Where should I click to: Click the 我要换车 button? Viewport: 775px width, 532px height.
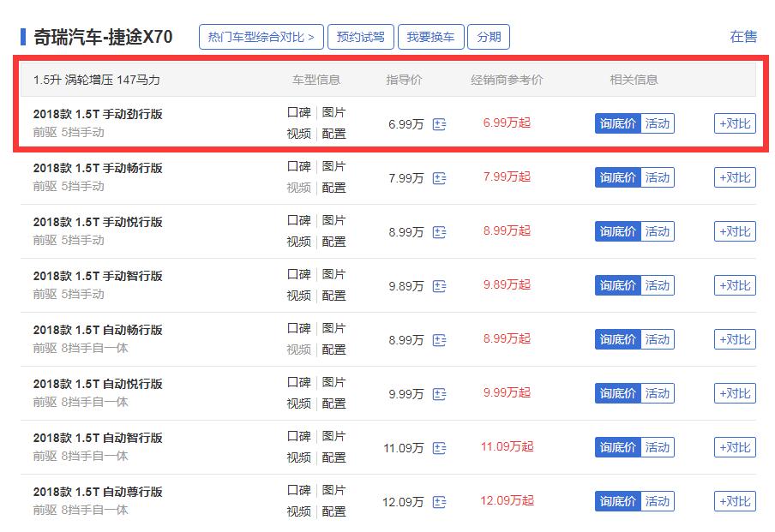click(431, 37)
